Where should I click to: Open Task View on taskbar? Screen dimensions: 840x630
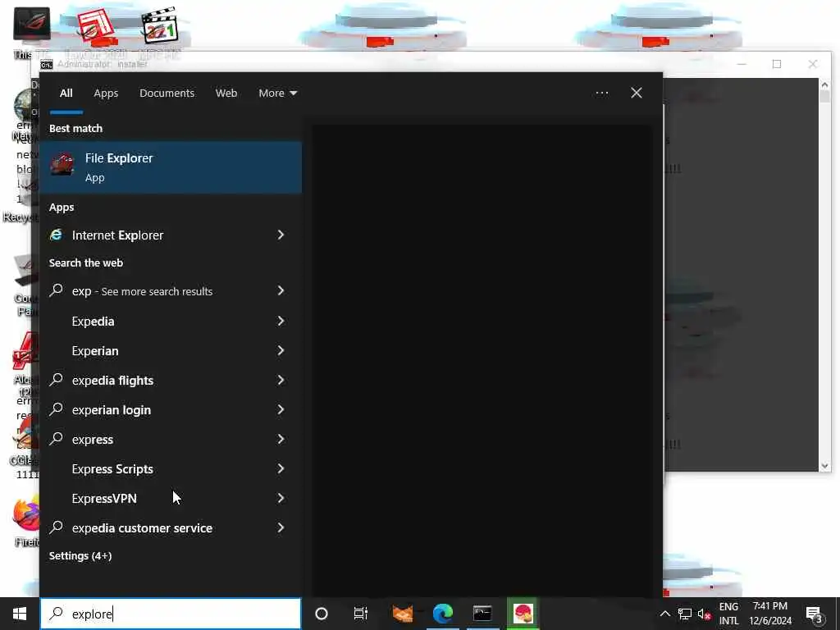click(x=361, y=614)
